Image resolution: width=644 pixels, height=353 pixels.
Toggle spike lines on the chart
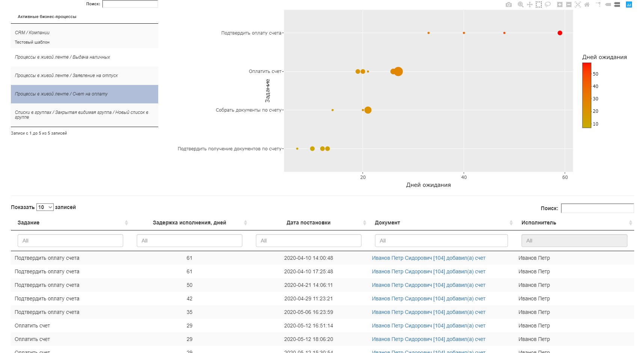click(x=598, y=5)
